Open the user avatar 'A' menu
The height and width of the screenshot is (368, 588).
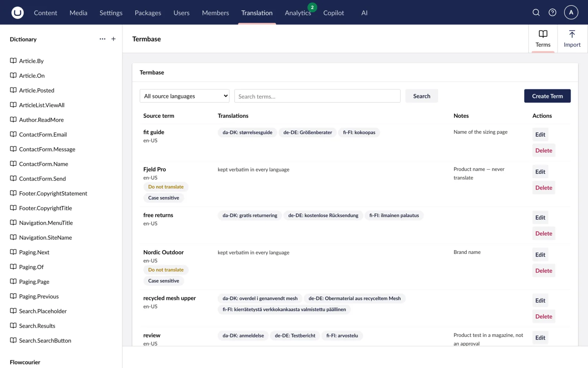pos(571,12)
